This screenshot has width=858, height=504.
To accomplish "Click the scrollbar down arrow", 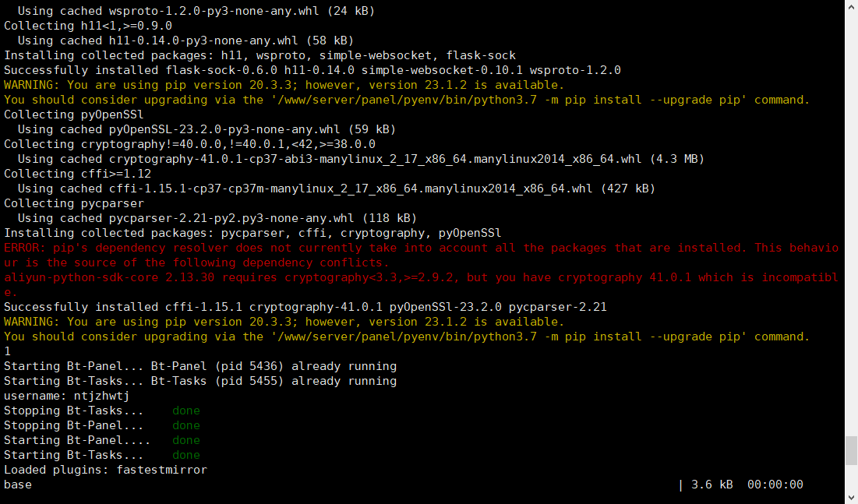I will coord(851,497).
